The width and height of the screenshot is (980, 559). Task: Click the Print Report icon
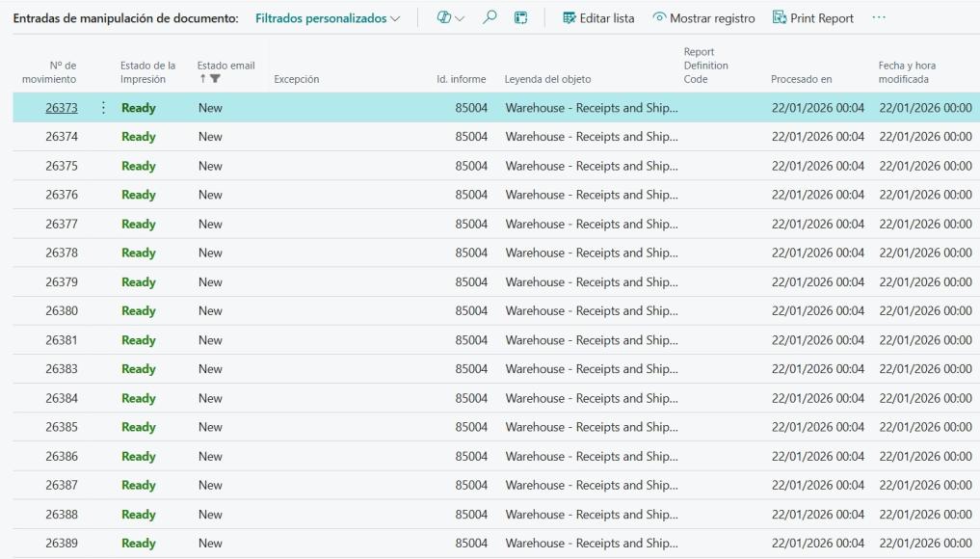tap(780, 18)
